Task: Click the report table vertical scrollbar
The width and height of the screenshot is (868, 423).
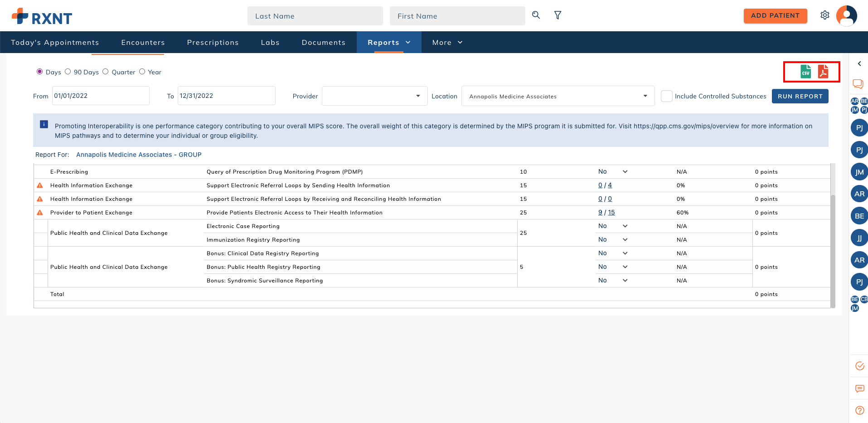Action: coord(833,251)
